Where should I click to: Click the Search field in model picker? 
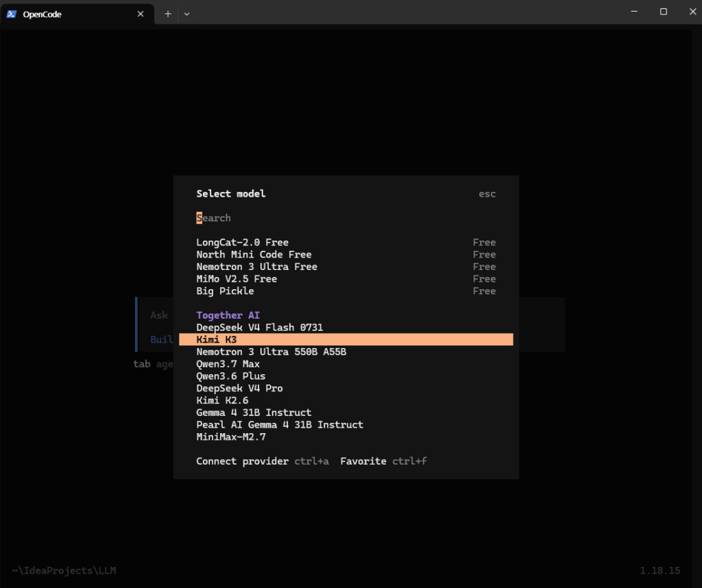(346, 218)
